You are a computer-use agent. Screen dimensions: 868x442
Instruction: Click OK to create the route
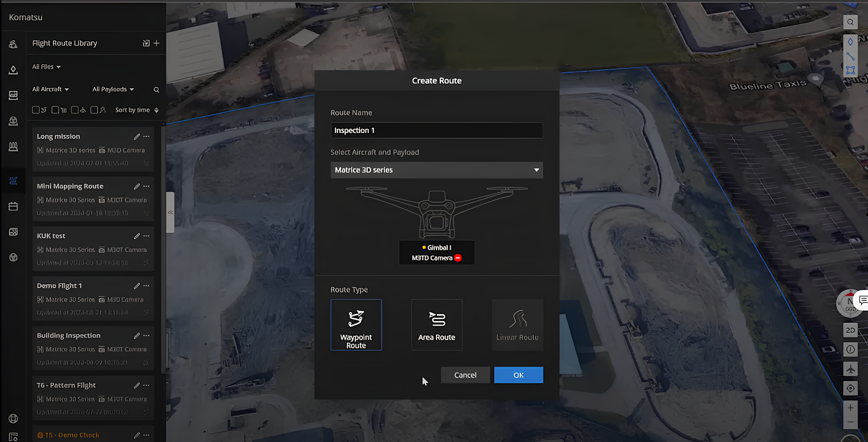coord(519,375)
